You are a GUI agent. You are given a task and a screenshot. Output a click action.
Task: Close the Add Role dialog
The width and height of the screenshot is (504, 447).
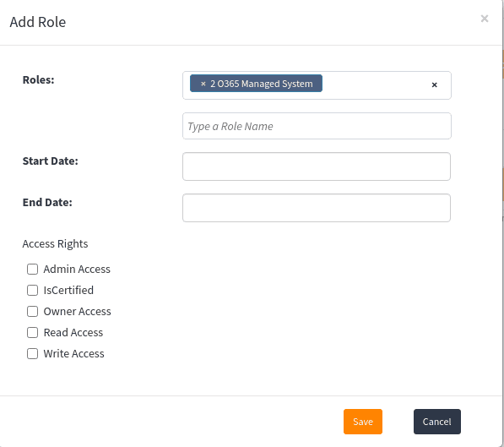(x=485, y=19)
